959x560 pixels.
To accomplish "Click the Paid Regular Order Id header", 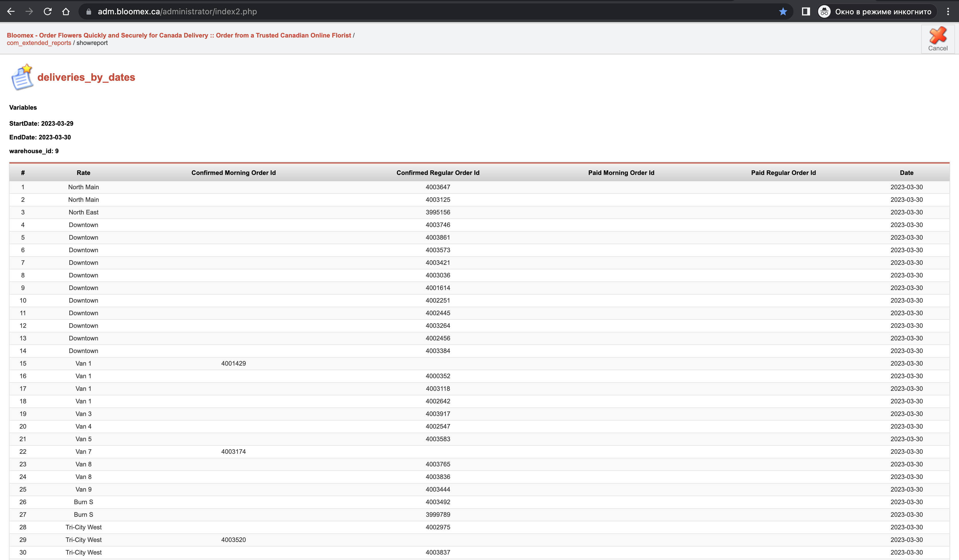I will pyautogui.click(x=784, y=173).
